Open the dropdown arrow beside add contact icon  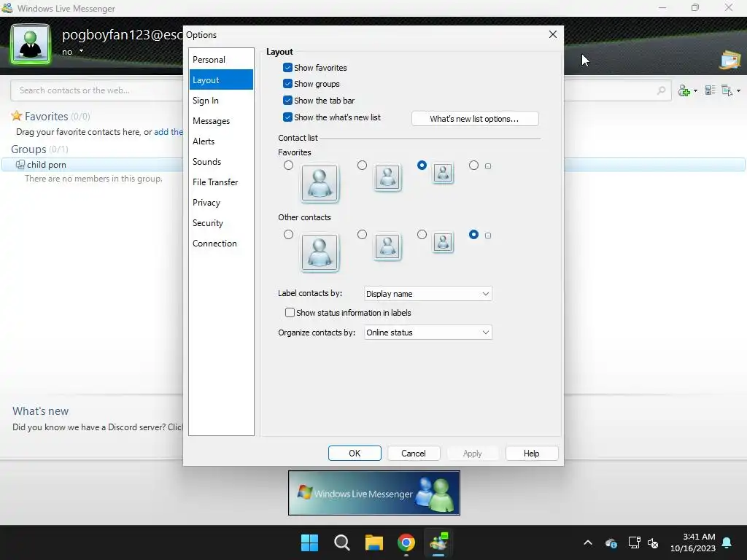point(695,90)
